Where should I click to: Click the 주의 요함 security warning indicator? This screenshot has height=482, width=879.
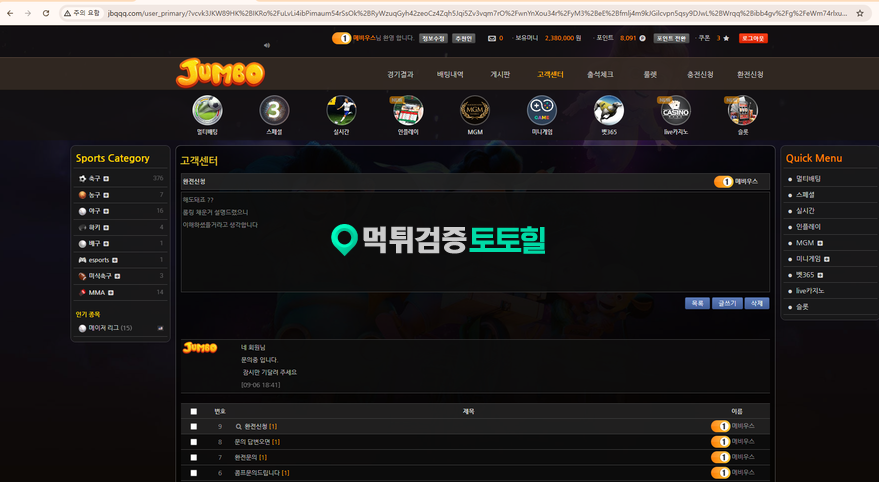82,13
